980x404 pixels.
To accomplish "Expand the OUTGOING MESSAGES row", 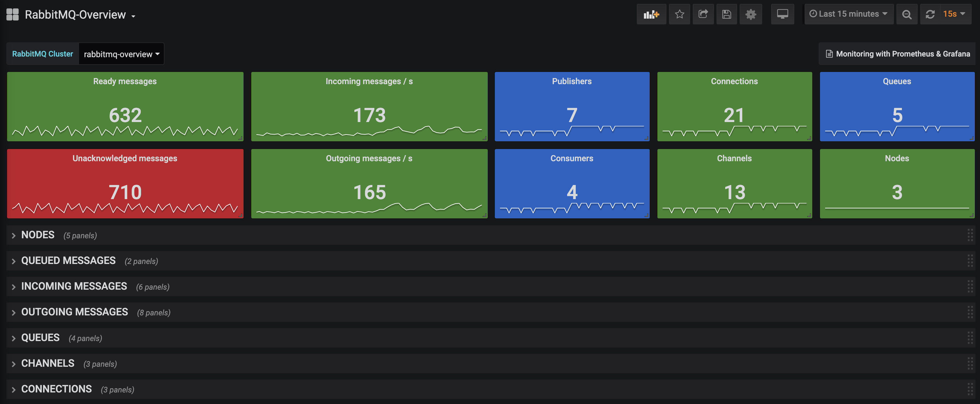I will 74,312.
